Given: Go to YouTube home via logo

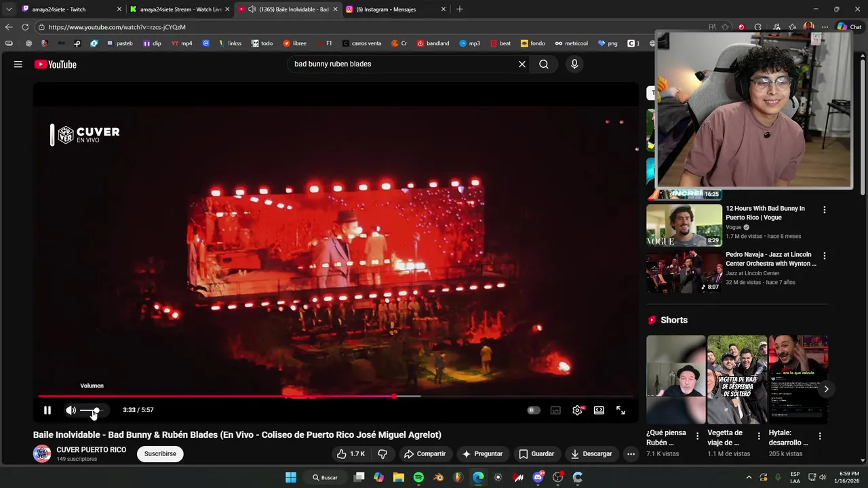Looking at the screenshot, I should (x=56, y=64).
